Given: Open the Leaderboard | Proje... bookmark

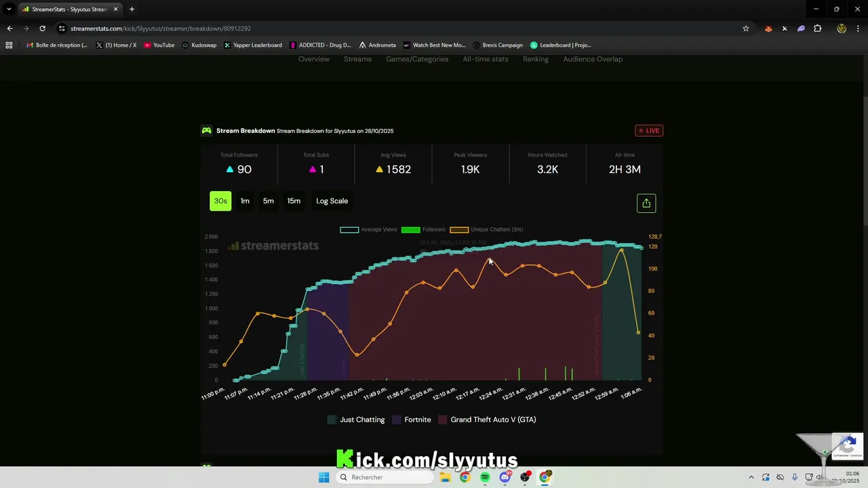Looking at the screenshot, I should [x=561, y=45].
